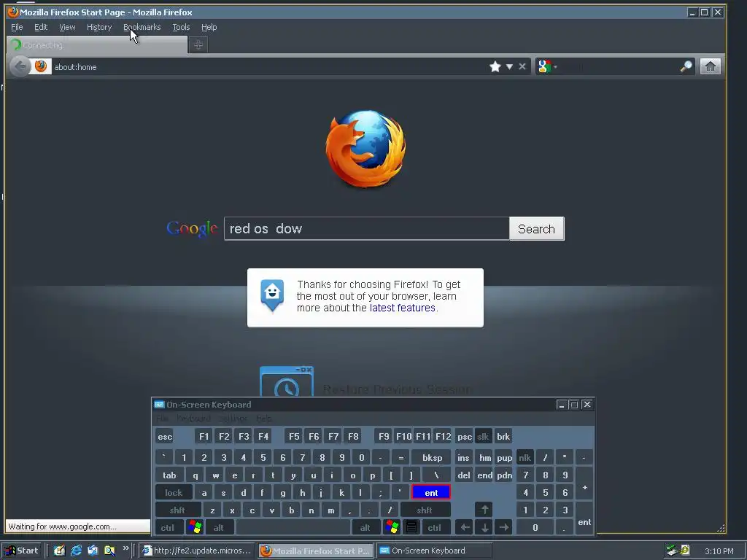Launch Internet Explorer from quick launch
The width and height of the screenshot is (747, 560).
click(76, 551)
